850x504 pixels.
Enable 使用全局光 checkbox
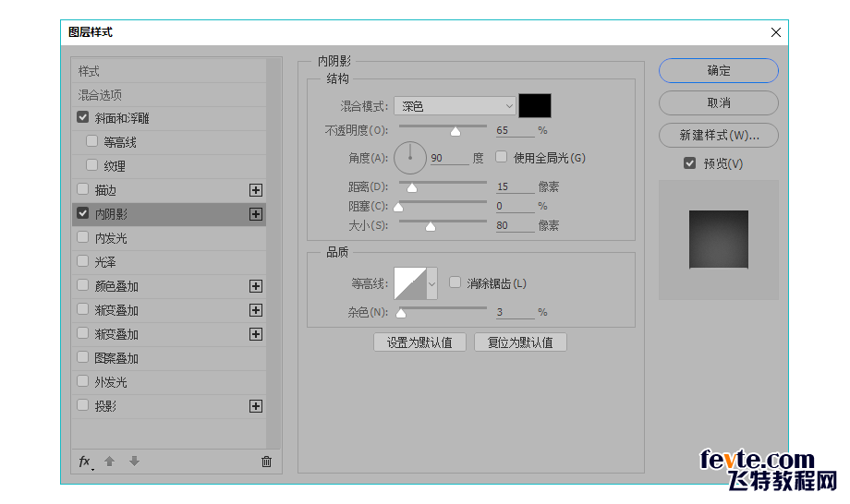[502, 157]
